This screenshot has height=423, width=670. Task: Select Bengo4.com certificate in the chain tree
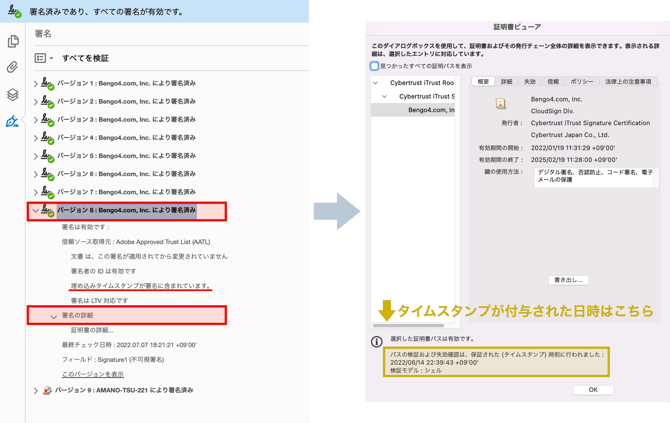(x=431, y=110)
